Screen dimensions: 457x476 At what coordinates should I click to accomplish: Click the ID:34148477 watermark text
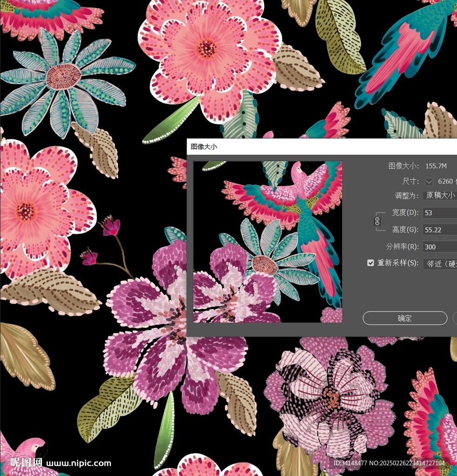click(389, 463)
